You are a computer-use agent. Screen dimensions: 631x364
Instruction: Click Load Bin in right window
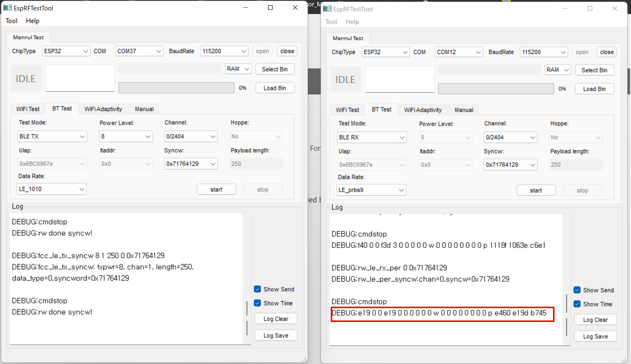[594, 89]
